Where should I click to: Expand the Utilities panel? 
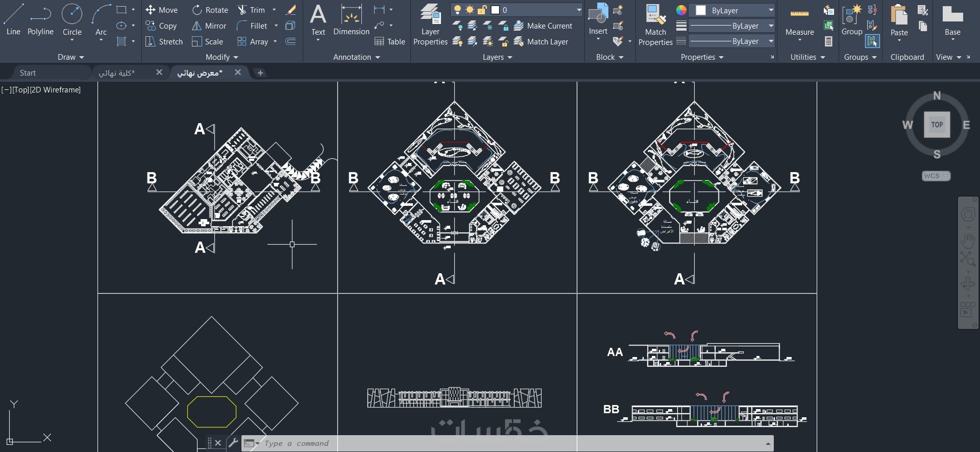tap(807, 57)
